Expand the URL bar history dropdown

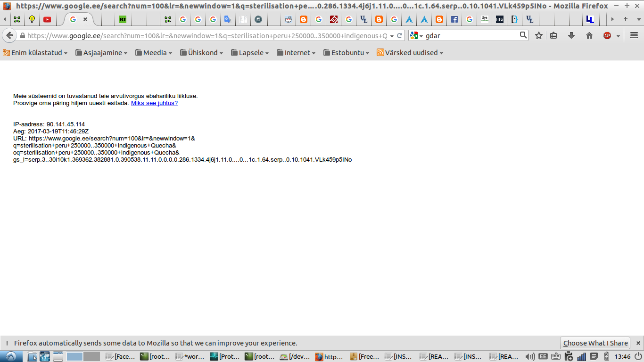click(392, 36)
